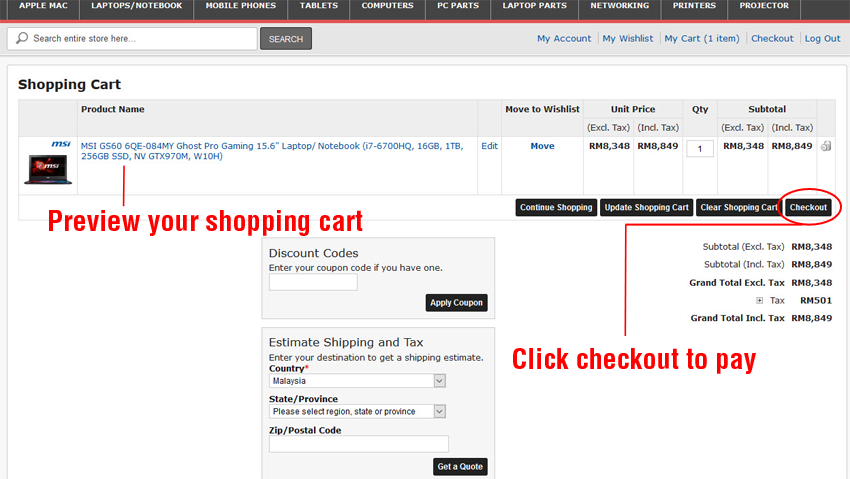
Task: Click the Shopping Cart page heading
Action: [x=69, y=85]
